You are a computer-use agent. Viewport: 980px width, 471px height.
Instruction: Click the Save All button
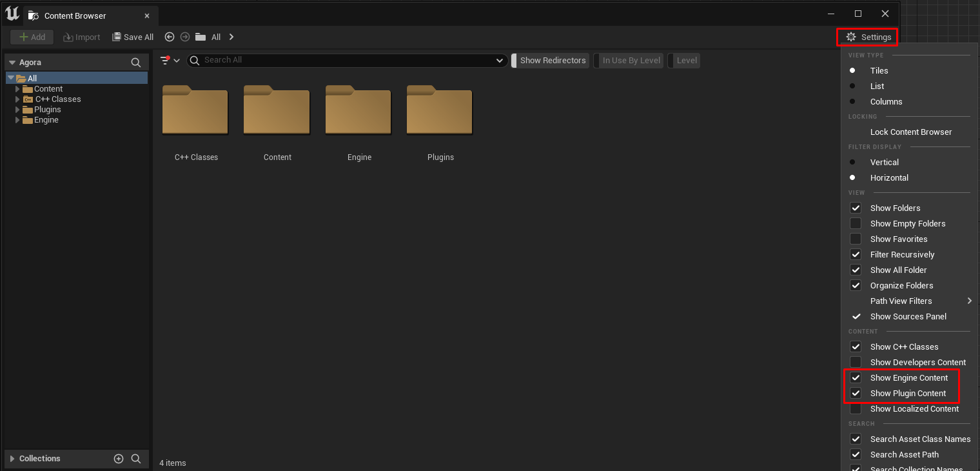tap(133, 37)
